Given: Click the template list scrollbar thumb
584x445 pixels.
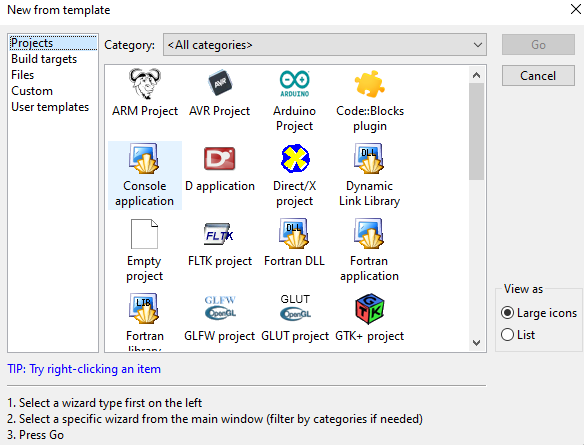Looking at the screenshot, I should pyautogui.click(x=476, y=131).
